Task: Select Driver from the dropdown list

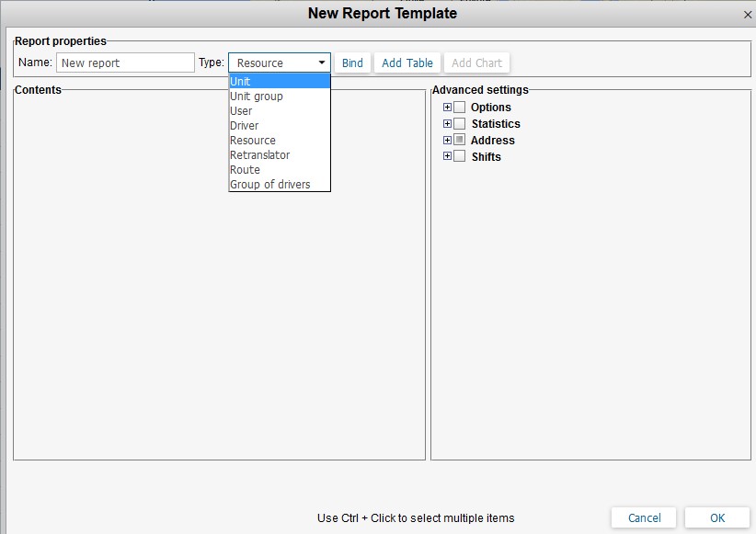Action: pos(245,126)
